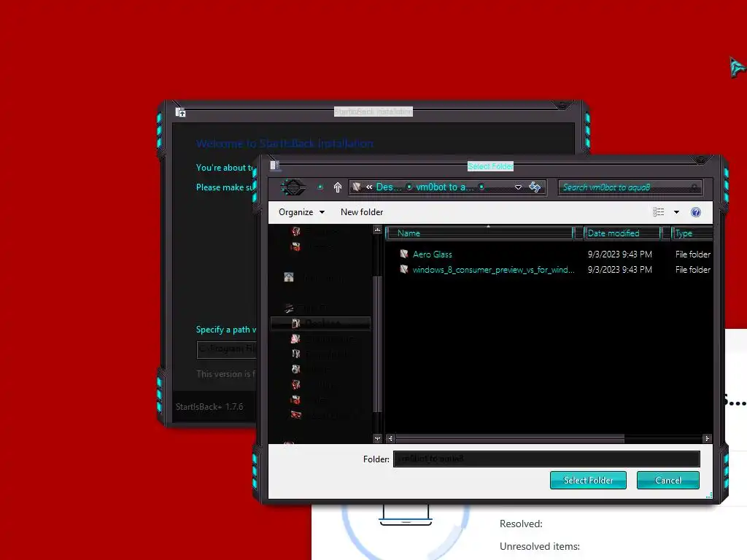This screenshot has height=560, width=747.
Task: Click Aero Glass date 9/3/2023 9:43 PM
Action: [x=619, y=254]
